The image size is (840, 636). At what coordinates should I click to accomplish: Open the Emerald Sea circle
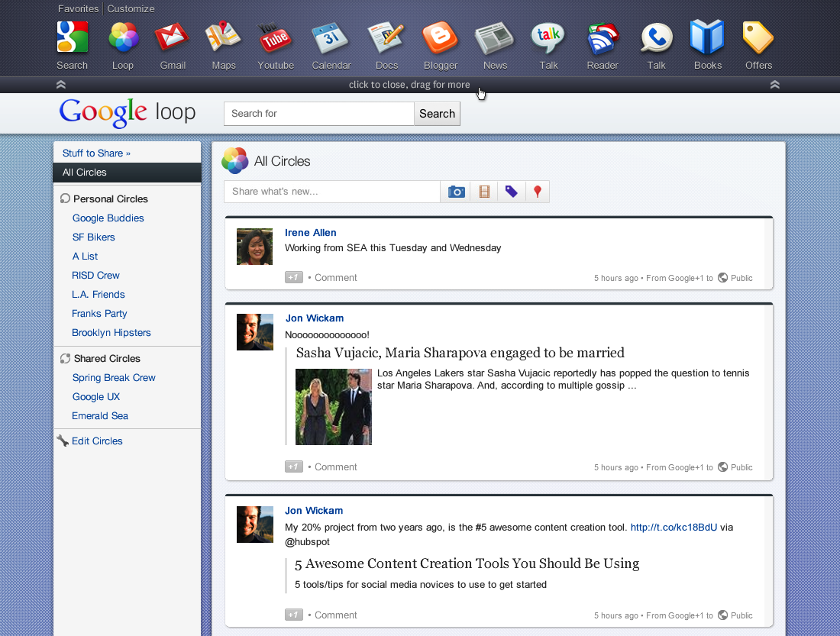(100, 416)
